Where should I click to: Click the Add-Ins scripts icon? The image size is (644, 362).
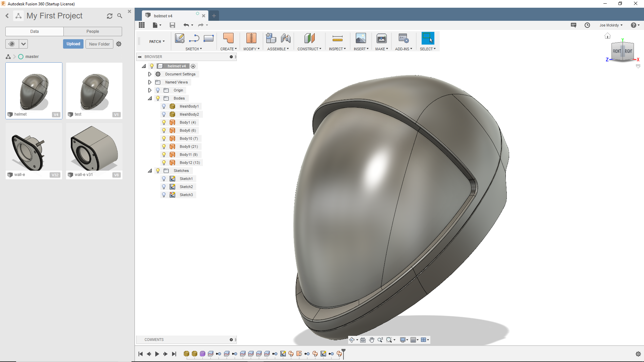(404, 38)
